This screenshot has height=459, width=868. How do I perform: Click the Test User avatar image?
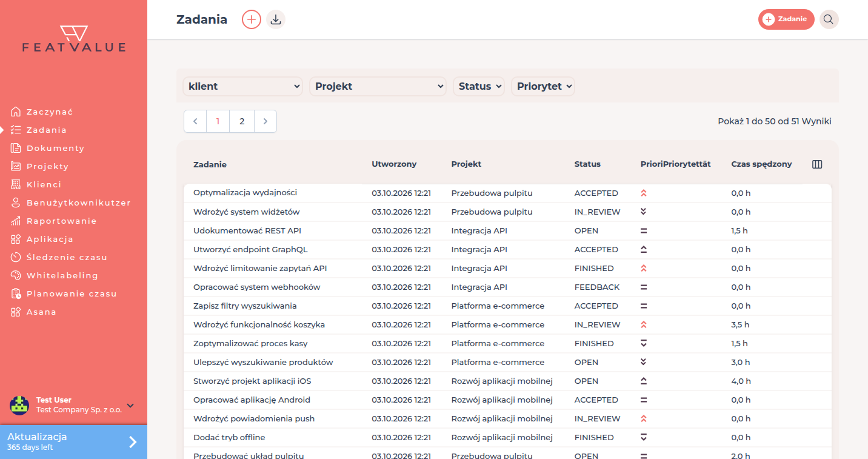coord(19,405)
